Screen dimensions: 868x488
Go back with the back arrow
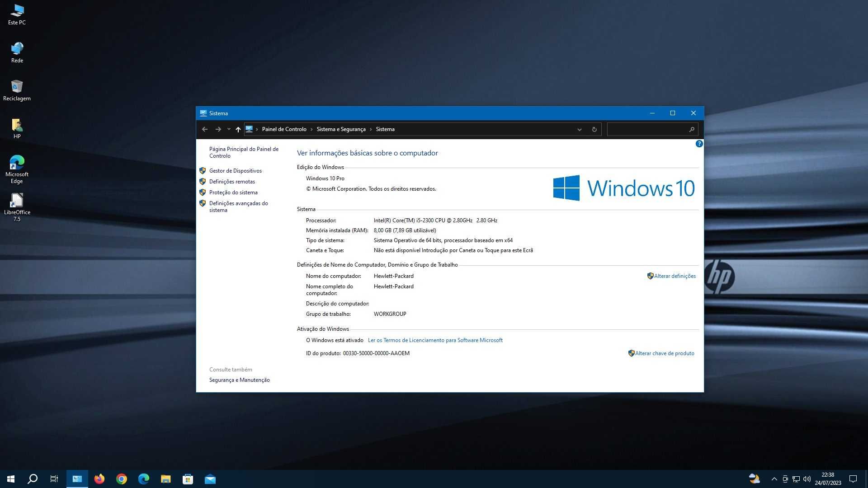click(x=205, y=129)
